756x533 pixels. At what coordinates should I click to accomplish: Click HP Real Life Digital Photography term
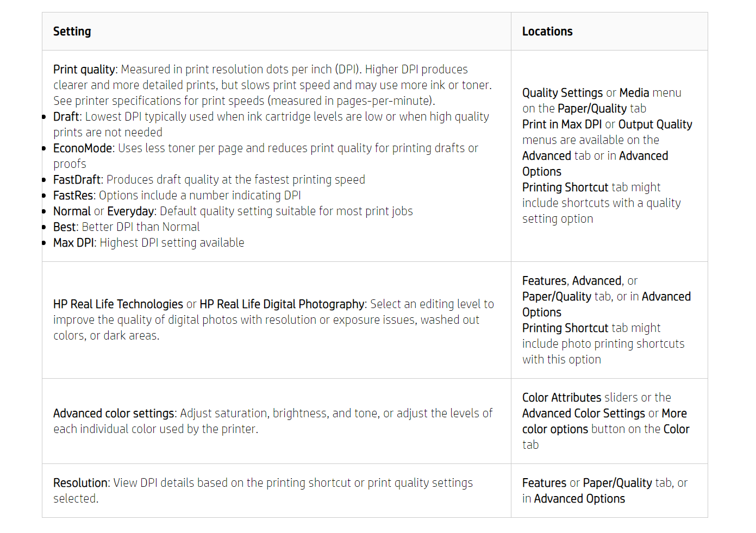pyautogui.click(x=282, y=304)
